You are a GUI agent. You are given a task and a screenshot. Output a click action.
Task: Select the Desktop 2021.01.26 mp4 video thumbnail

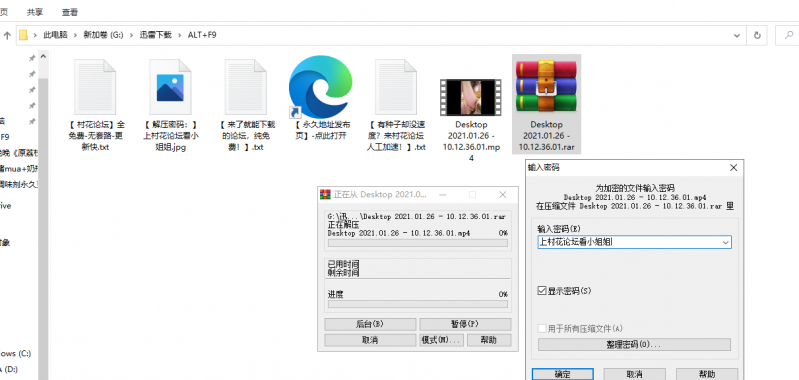pyautogui.click(x=471, y=97)
